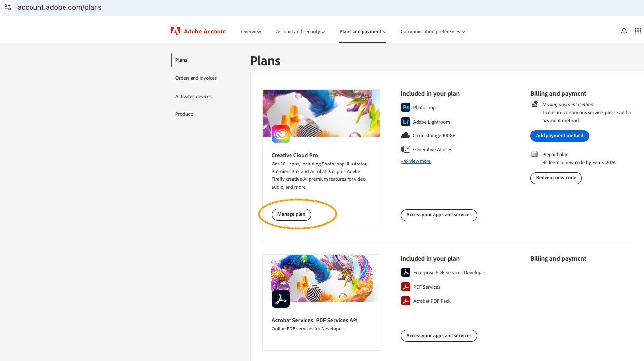Click the Cloud storage cloud icon
The height and width of the screenshot is (361, 644).
[x=406, y=135]
